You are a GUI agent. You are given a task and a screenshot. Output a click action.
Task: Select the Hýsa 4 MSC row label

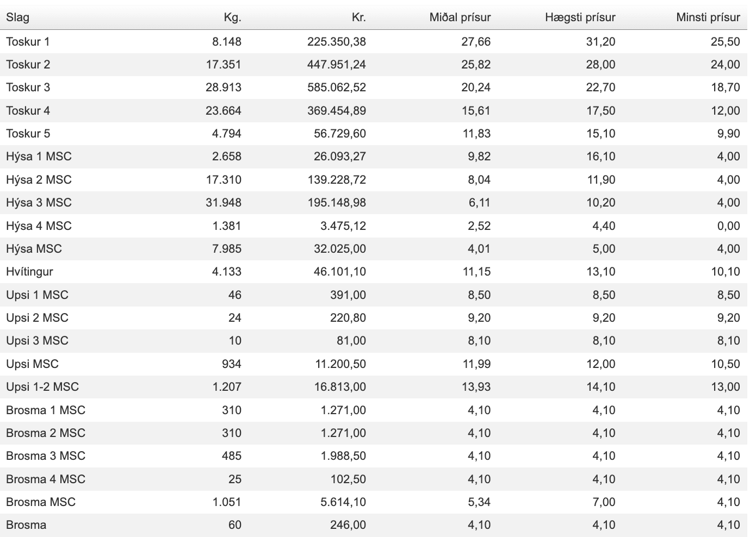[x=39, y=226]
